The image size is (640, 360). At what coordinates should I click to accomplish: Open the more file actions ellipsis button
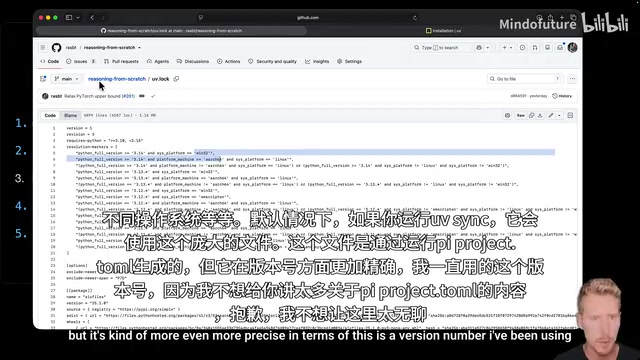click(572, 79)
